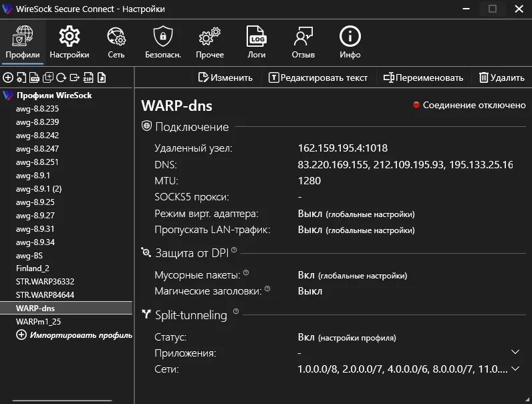The width and height of the screenshot is (532, 404).
Task: Click the Переименовать button
Action: 423,77
